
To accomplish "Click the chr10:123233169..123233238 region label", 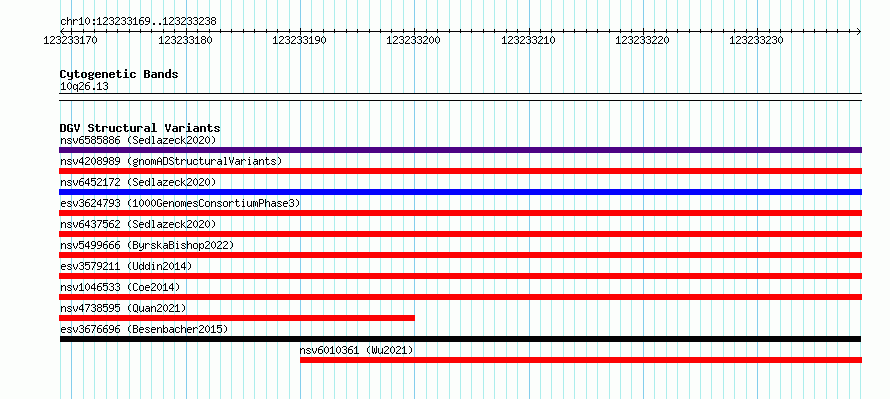I will (138, 21).
